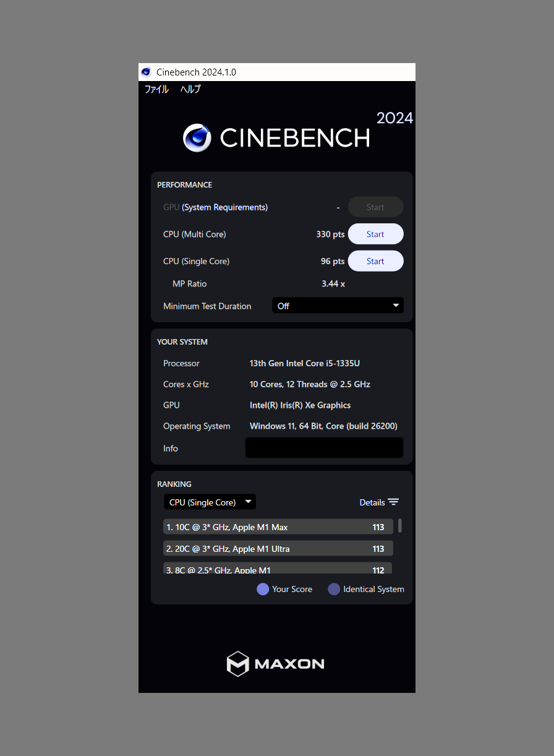Open the ファイル menu
This screenshot has width=554, height=756.
(x=156, y=89)
